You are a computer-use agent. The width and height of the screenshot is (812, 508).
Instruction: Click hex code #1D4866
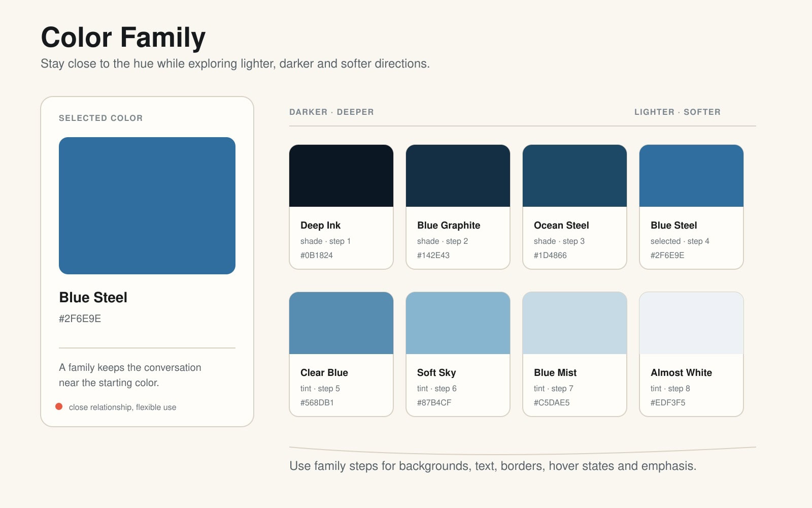tap(550, 255)
